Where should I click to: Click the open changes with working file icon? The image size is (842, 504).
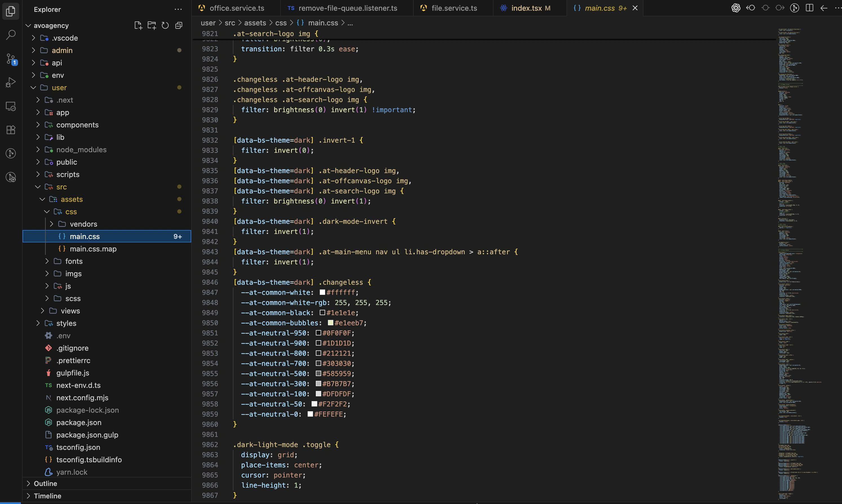(x=765, y=8)
